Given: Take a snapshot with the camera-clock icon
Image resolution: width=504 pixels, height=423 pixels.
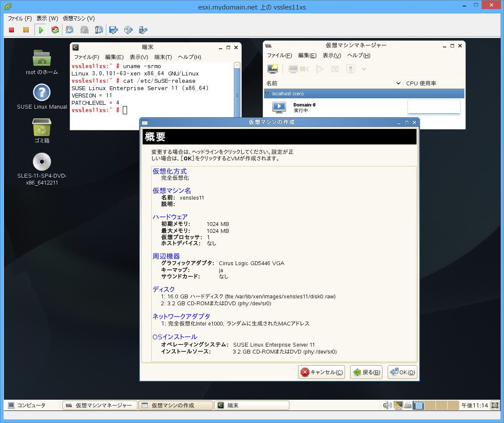Looking at the screenshot, I should (69, 30).
